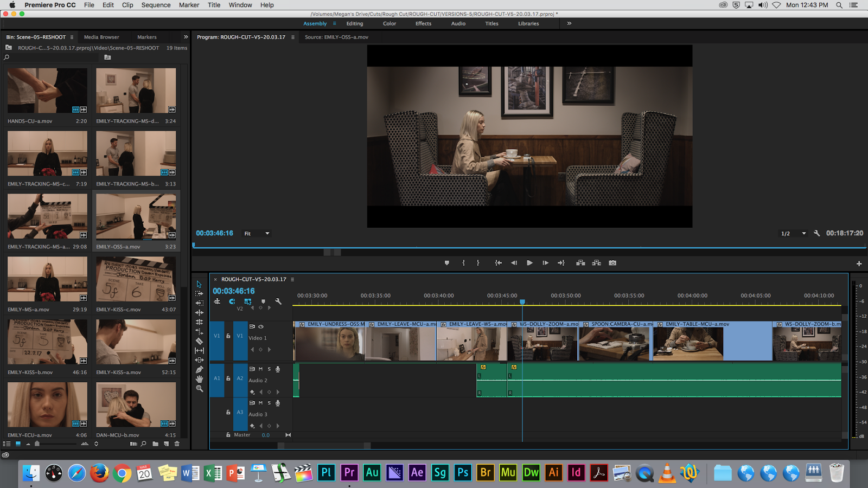Switch to the Markers tab
The height and width of the screenshot is (488, 868).
(146, 37)
